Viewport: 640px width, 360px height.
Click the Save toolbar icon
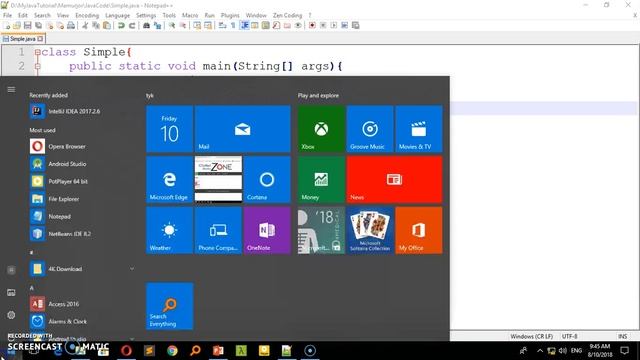point(27,25)
